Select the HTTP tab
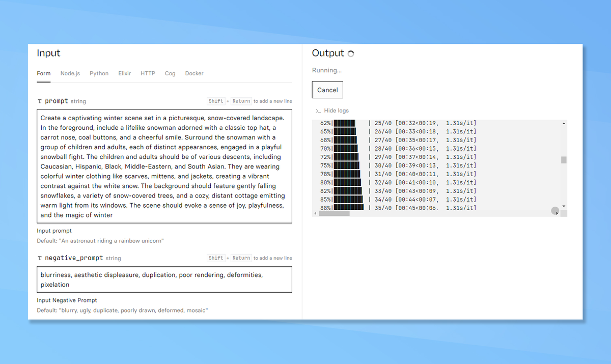611x364 pixels. coord(148,73)
